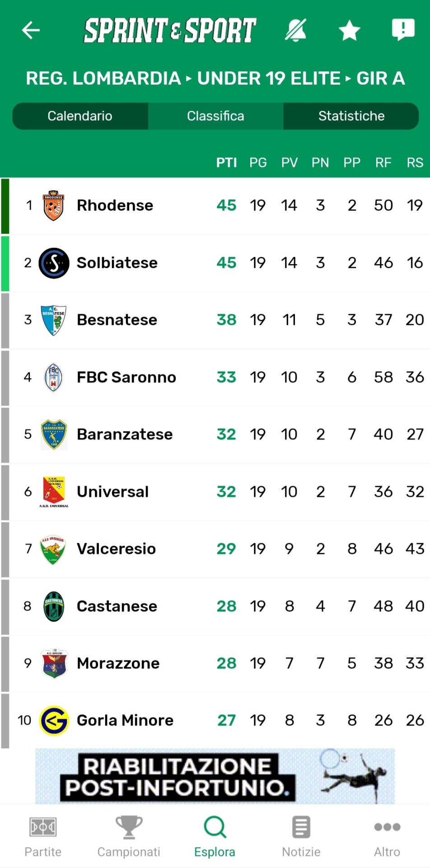Toggle the muted notifications bell
430x868 pixels.
(296, 30)
